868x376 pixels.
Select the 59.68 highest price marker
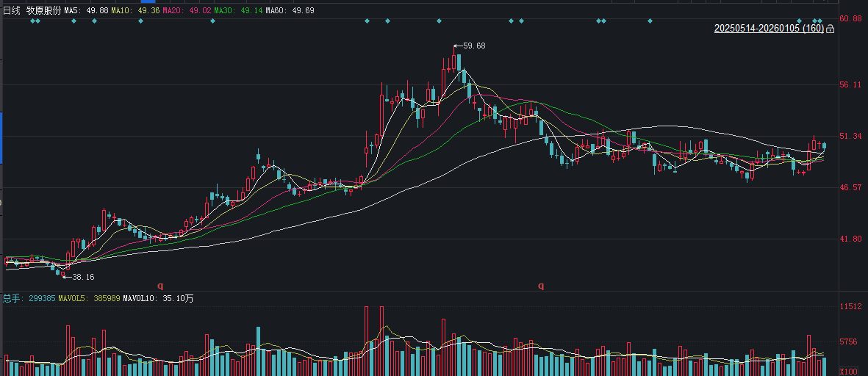473,46
